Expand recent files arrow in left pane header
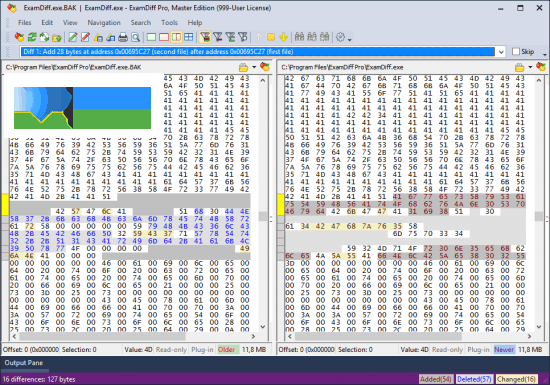Viewport: 550px width, 385px height. coord(254,67)
